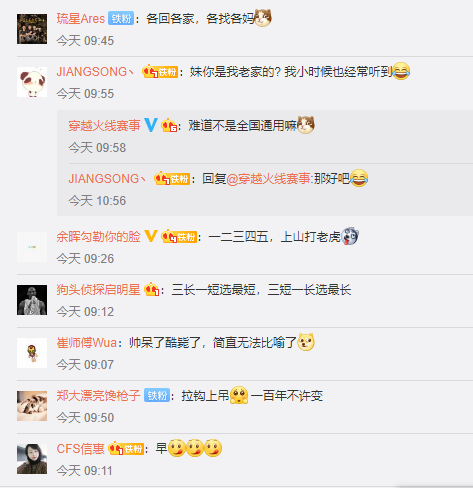The height and width of the screenshot is (488, 473).
Task: Click the portrait avatar of CFS信惠
Action: coord(32,459)
